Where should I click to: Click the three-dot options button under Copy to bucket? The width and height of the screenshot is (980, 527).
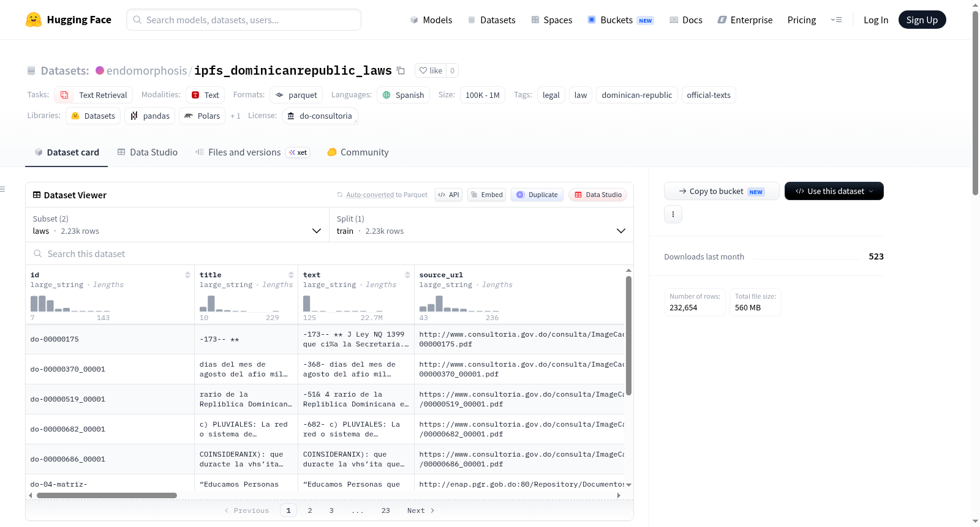click(x=673, y=214)
